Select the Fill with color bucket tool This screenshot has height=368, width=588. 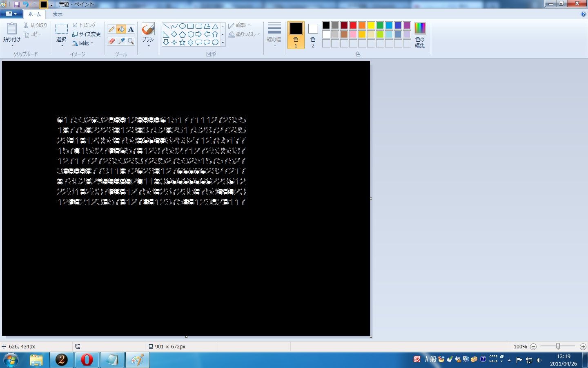click(x=121, y=29)
